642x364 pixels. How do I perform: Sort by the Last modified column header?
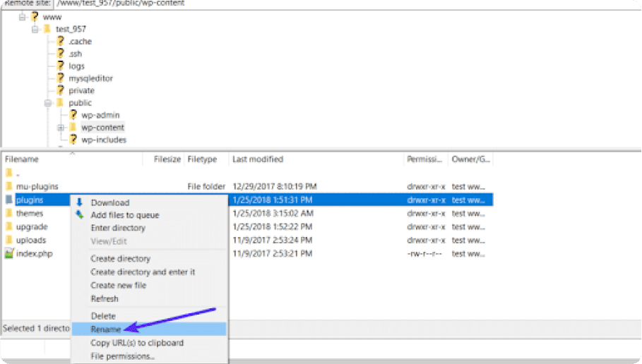click(316, 159)
